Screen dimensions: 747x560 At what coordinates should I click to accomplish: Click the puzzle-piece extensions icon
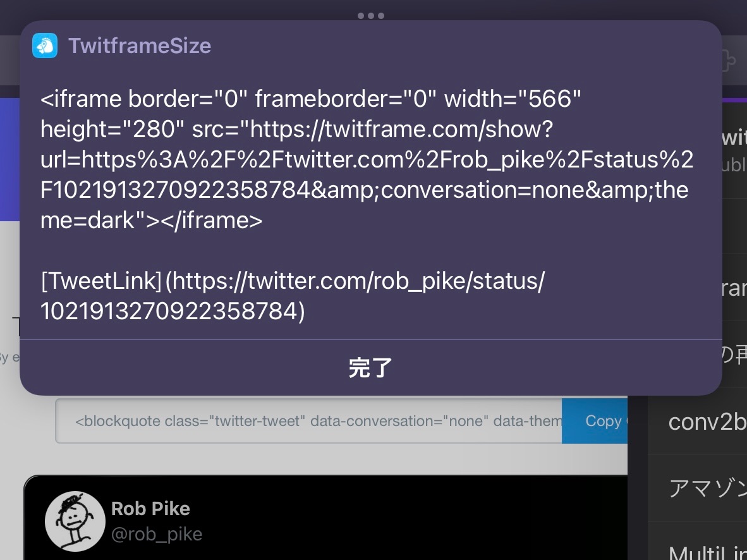pyautogui.click(x=729, y=61)
